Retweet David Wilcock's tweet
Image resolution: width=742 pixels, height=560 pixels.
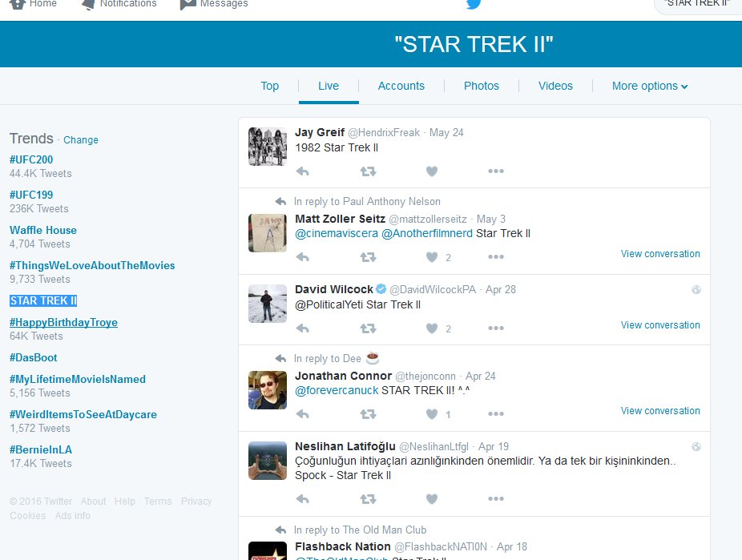pyautogui.click(x=368, y=328)
